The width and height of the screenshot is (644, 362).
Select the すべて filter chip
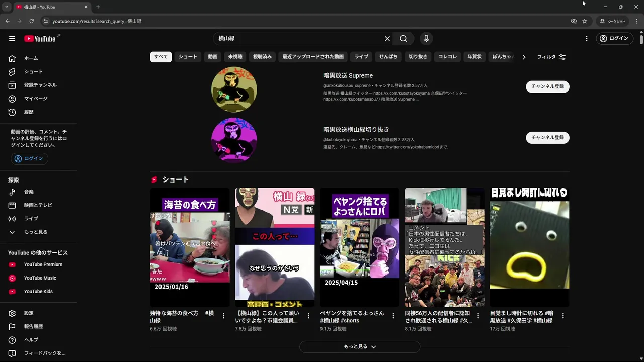161,57
